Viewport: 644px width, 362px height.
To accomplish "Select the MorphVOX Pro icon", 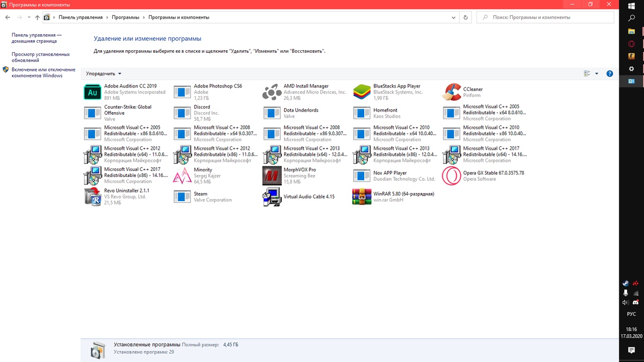I will click(x=272, y=176).
